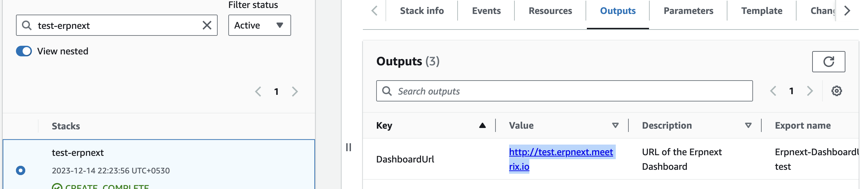The height and width of the screenshot is (189, 868).
Task: Open the DashboardUrl erpnext link
Action: click(x=561, y=152)
